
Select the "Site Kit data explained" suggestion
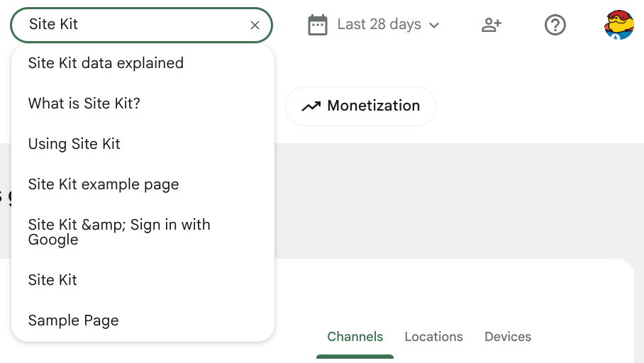point(106,63)
